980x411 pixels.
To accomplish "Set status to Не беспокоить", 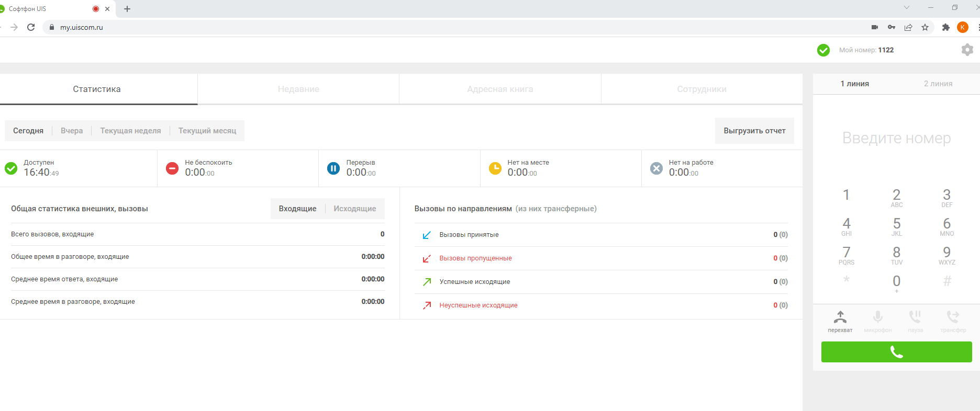I will (x=238, y=168).
